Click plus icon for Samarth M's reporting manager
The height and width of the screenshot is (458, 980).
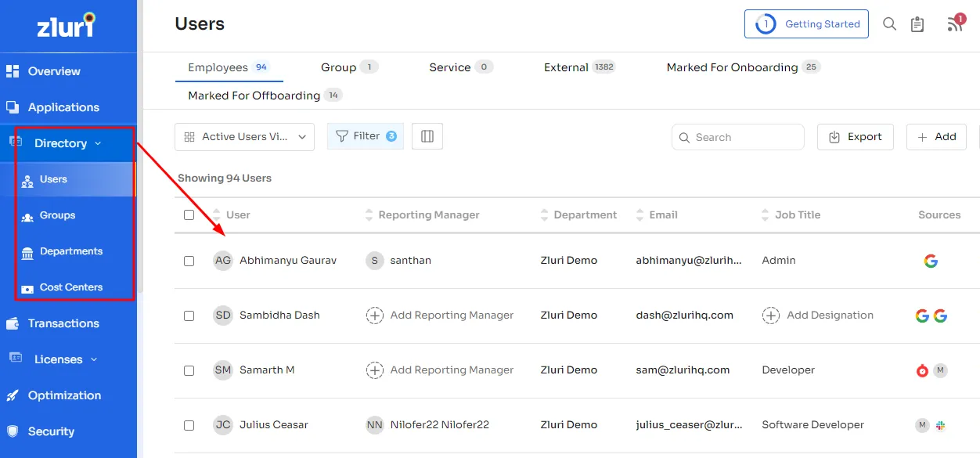375,370
